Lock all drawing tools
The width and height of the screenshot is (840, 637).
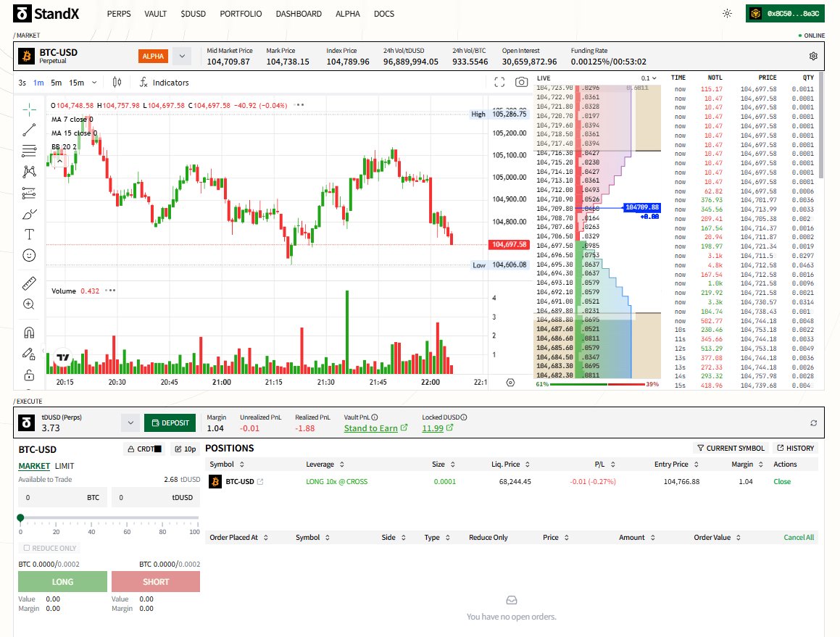30,375
